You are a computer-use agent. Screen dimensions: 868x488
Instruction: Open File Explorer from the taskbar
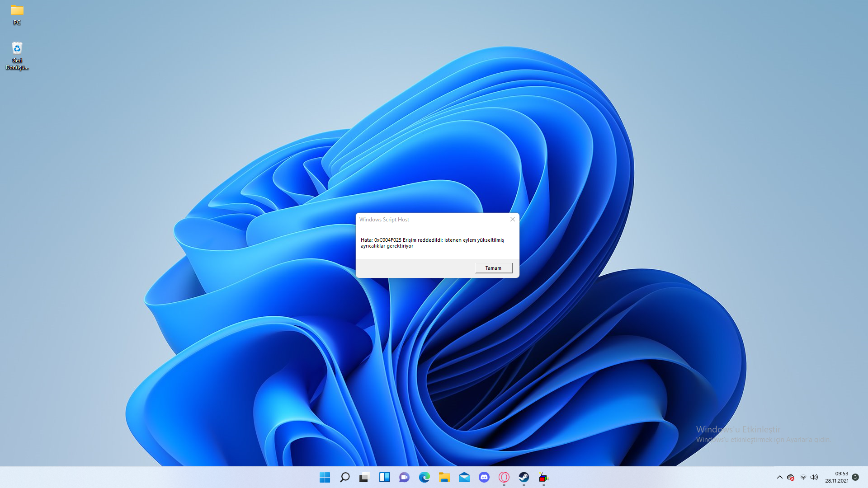(x=444, y=478)
